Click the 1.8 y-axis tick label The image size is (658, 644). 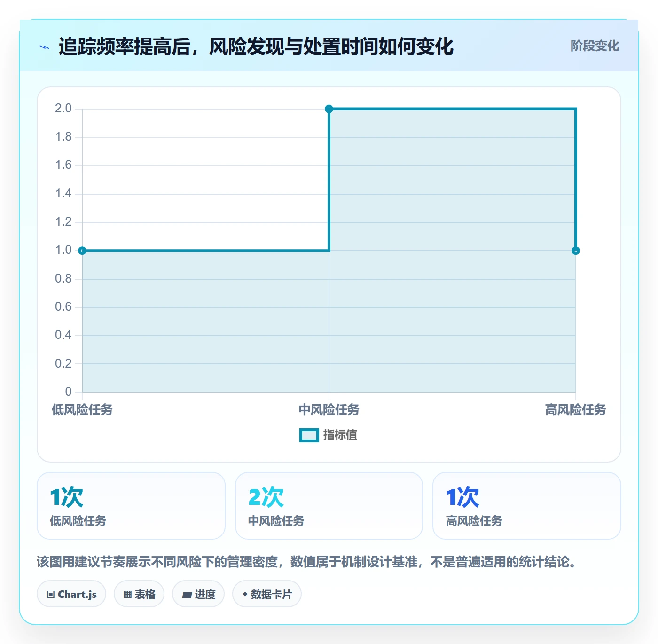click(63, 137)
